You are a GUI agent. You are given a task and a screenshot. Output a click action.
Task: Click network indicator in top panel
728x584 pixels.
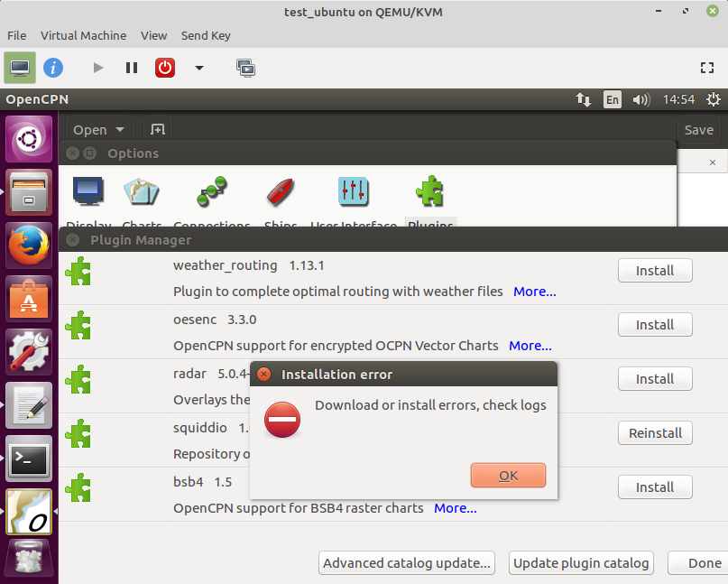click(x=584, y=99)
